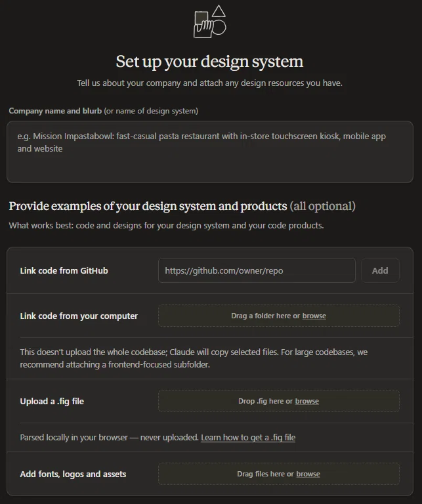This screenshot has height=504, width=422.
Task: Click the Set up your design system heading
Action: [x=209, y=62]
